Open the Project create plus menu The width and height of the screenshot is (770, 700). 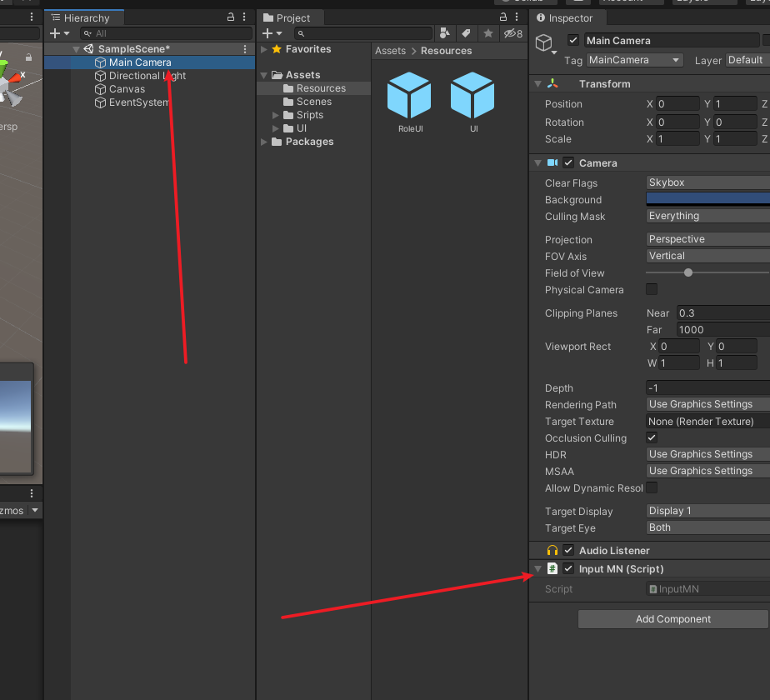[x=272, y=33]
